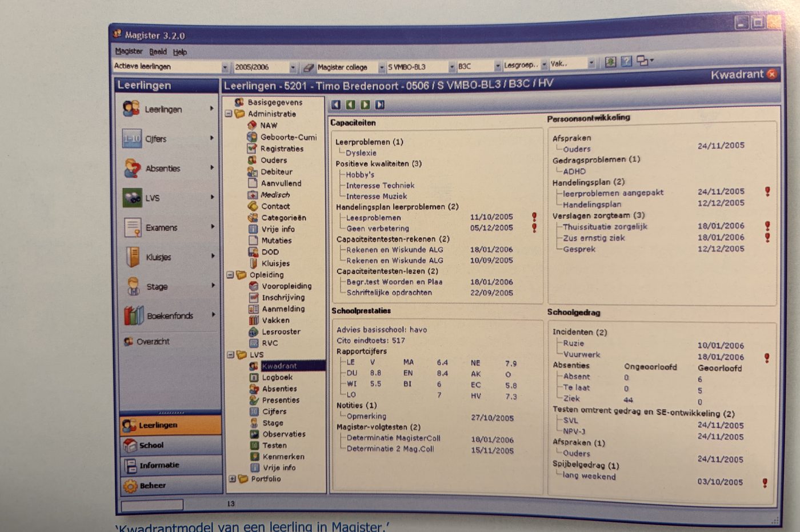Viewport: 800px width, 532px height.
Task: Click the status bar input field
Action: [152, 505]
